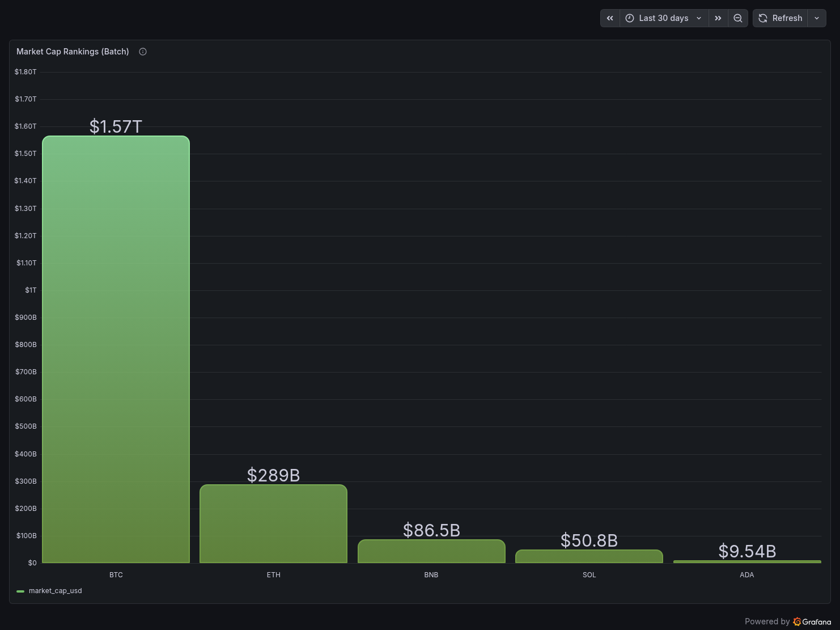The width and height of the screenshot is (840, 630).
Task: Click the circular arrows refresh icon
Action: 763,18
